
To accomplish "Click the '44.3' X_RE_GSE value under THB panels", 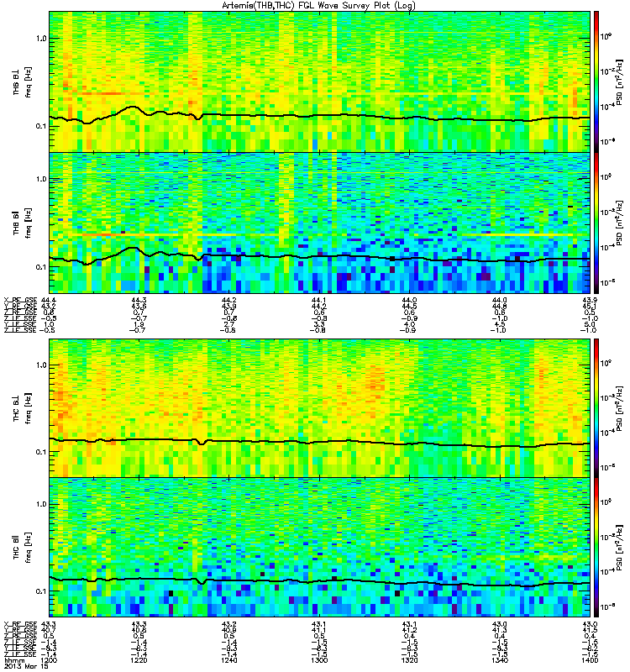I will pos(139,300).
